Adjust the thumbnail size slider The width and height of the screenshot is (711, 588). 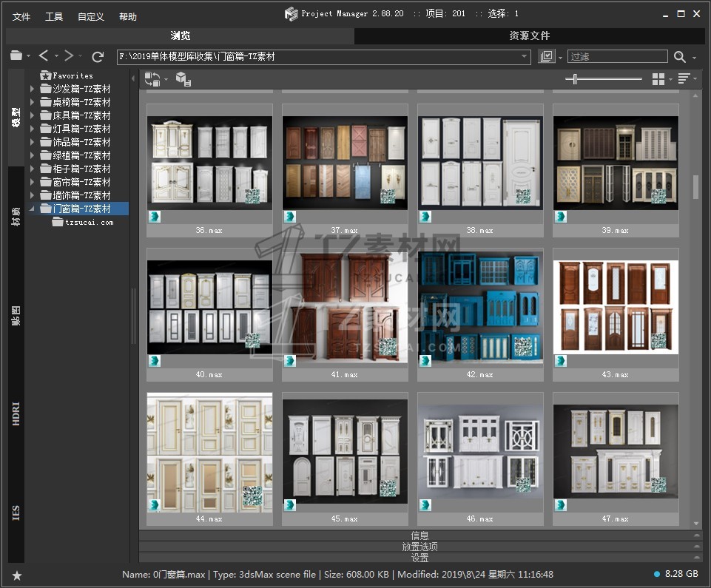pyautogui.click(x=575, y=79)
